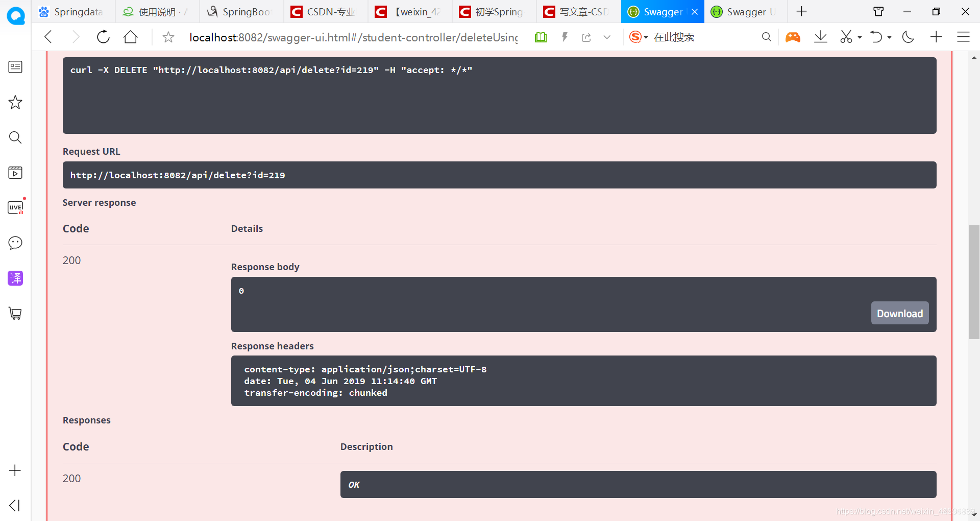Image resolution: width=980 pixels, height=521 pixels.
Task: Download the response body
Action: tap(899, 313)
